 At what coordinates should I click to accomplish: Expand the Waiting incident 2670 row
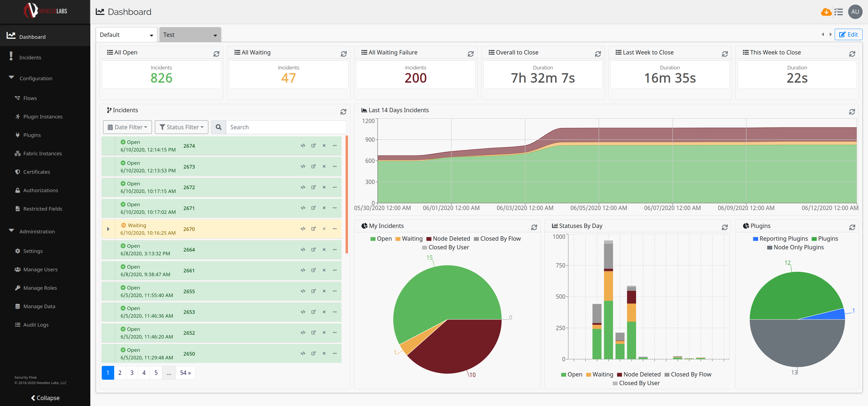coord(108,229)
